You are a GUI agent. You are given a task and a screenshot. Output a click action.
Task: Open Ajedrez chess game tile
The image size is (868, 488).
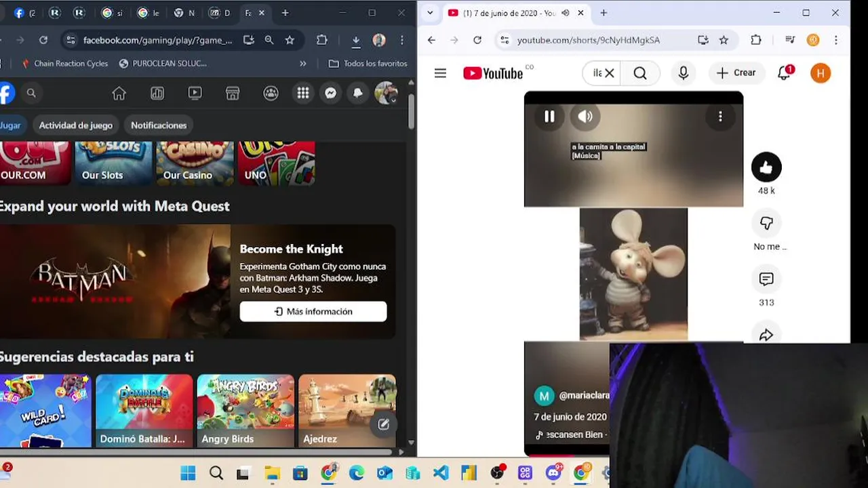[x=347, y=411]
